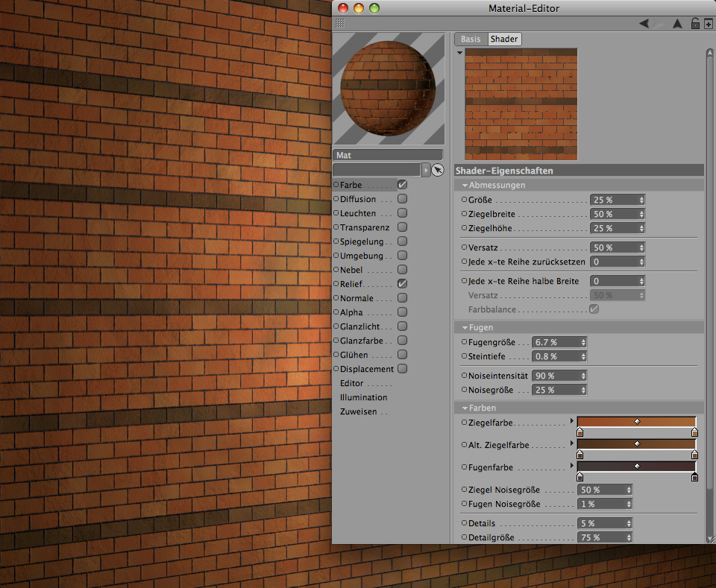Enable the Diffusion channel checkbox

click(x=402, y=199)
